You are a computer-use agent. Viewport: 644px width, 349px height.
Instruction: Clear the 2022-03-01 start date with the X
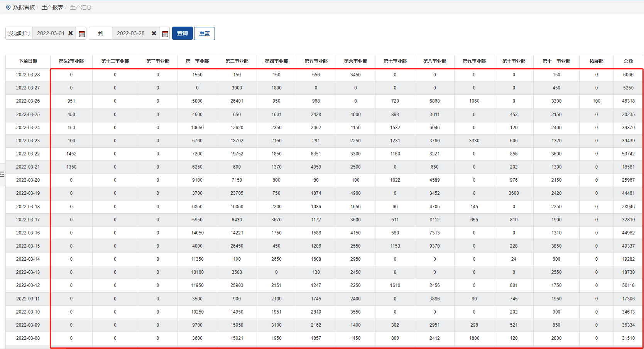tap(71, 33)
